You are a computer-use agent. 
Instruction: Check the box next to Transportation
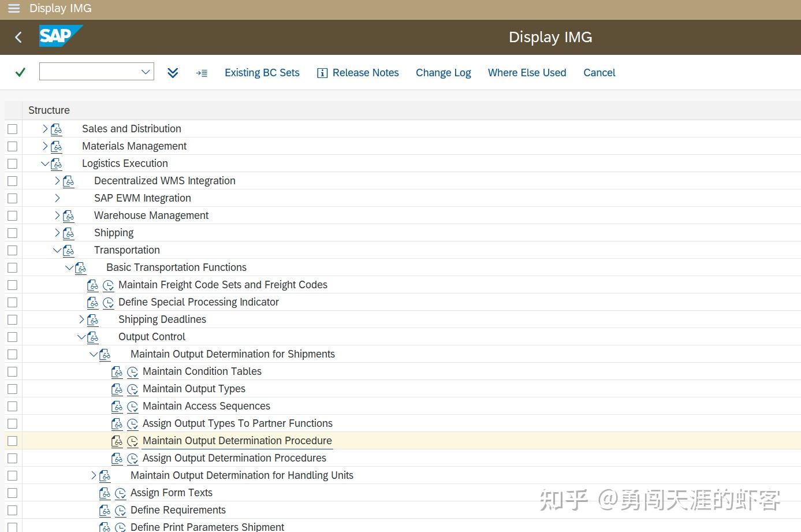12,250
